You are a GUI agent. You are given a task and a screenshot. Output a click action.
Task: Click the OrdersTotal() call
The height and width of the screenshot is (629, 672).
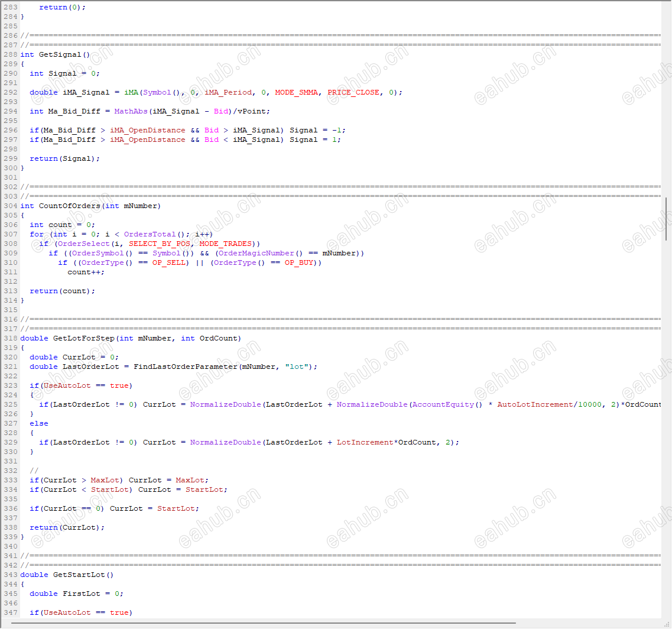154,234
